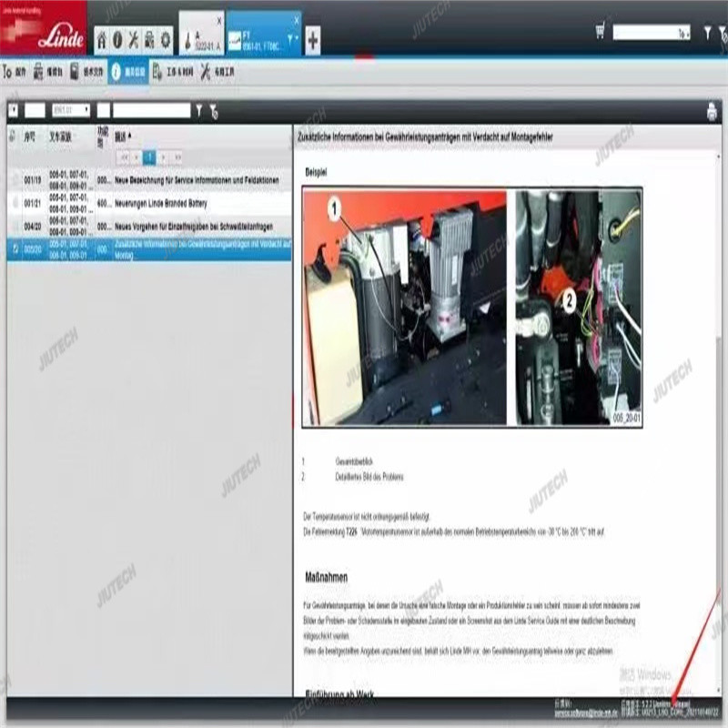728x728 pixels.
Task: Sort by the truck series column header
Action: [60, 136]
